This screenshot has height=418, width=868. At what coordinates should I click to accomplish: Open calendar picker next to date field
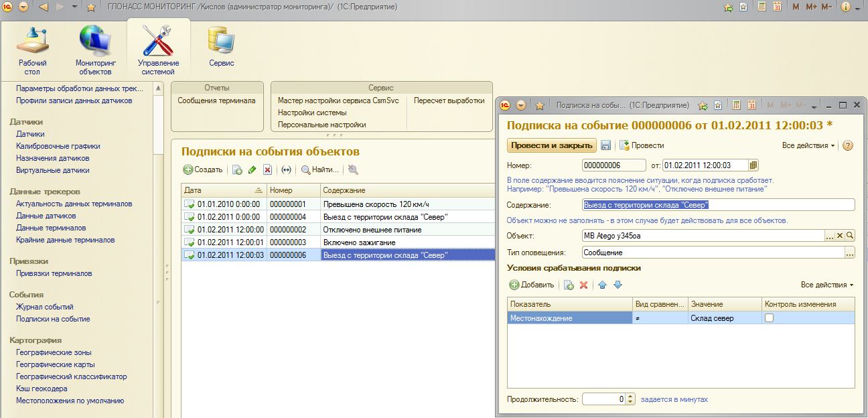click(753, 165)
